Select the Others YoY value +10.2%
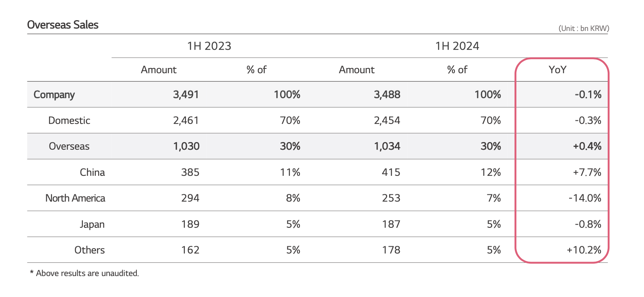 pos(584,250)
